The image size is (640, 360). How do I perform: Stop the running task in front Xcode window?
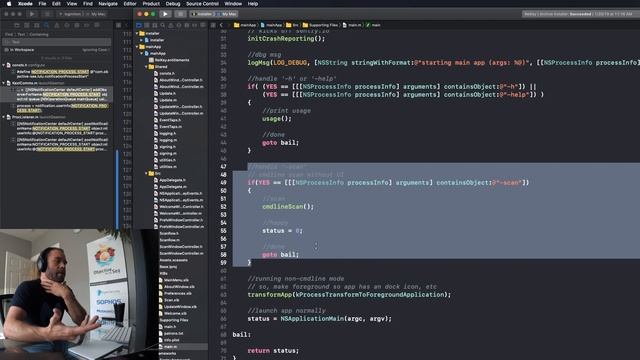tap(180, 14)
